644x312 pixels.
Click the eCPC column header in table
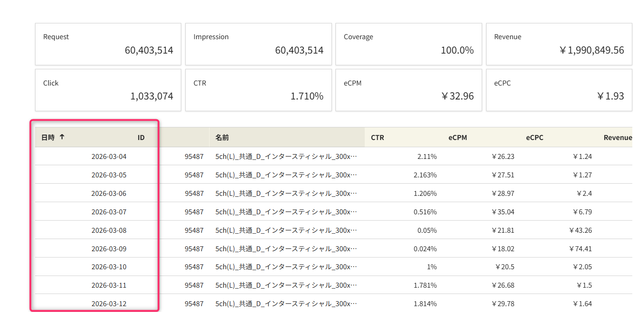click(534, 138)
